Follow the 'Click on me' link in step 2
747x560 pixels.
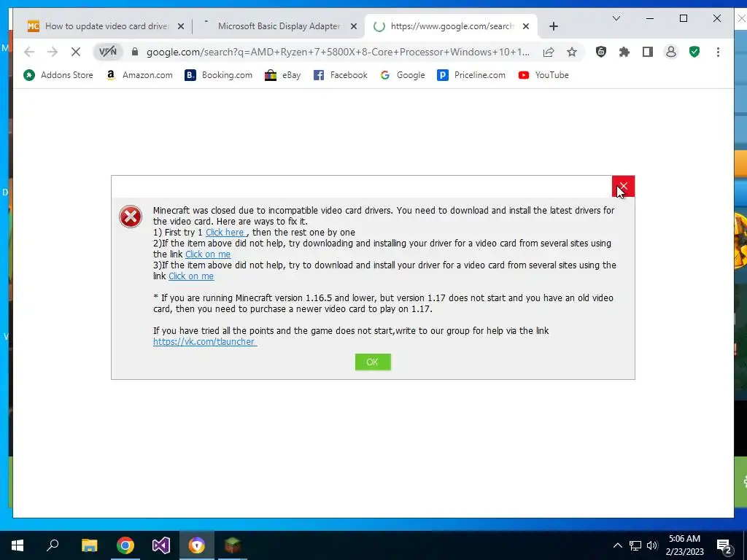pyautogui.click(x=208, y=254)
